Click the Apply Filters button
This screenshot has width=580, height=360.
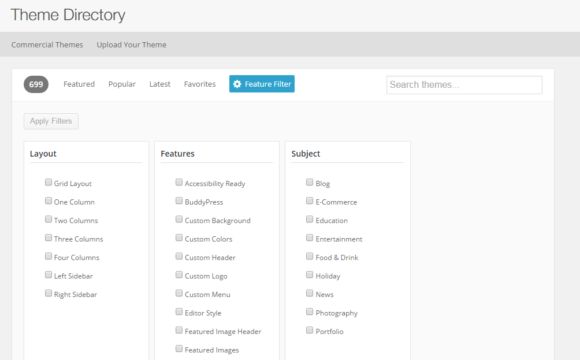[51, 121]
